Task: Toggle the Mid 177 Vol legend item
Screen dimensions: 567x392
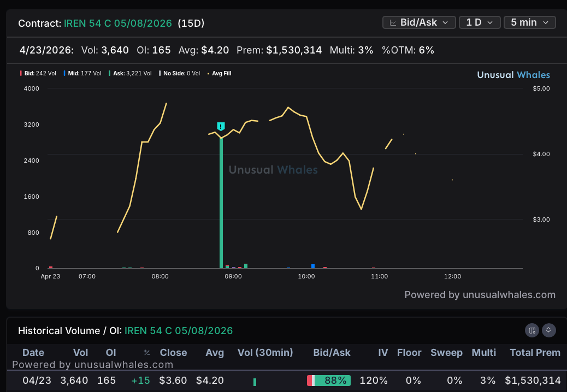Action: click(82, 73)
